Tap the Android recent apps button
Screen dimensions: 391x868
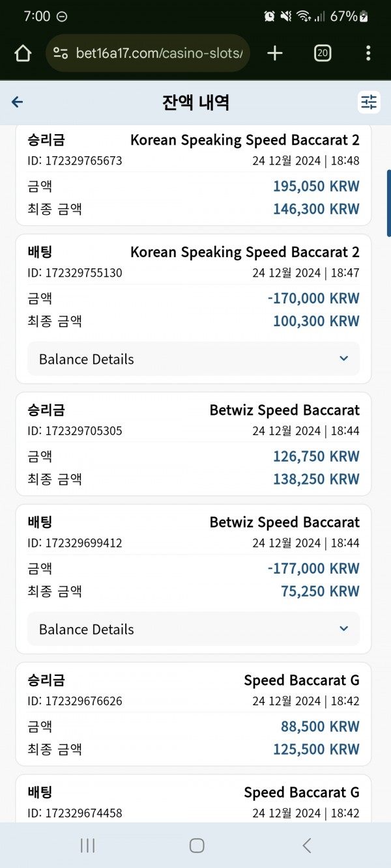click(87, 845)
